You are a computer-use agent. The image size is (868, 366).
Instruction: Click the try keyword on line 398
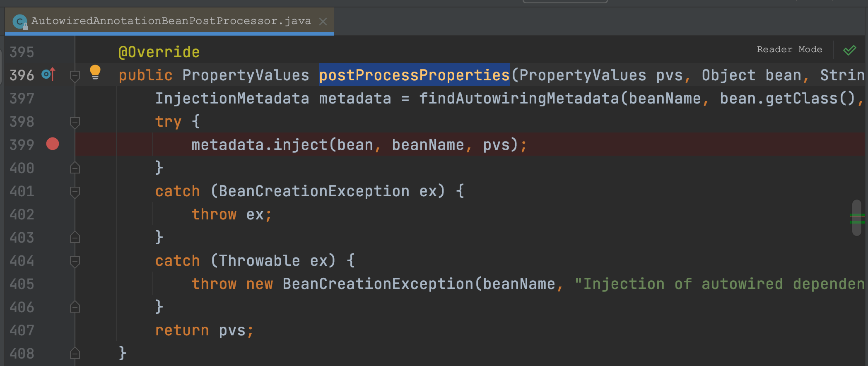[x=168, y=122]
